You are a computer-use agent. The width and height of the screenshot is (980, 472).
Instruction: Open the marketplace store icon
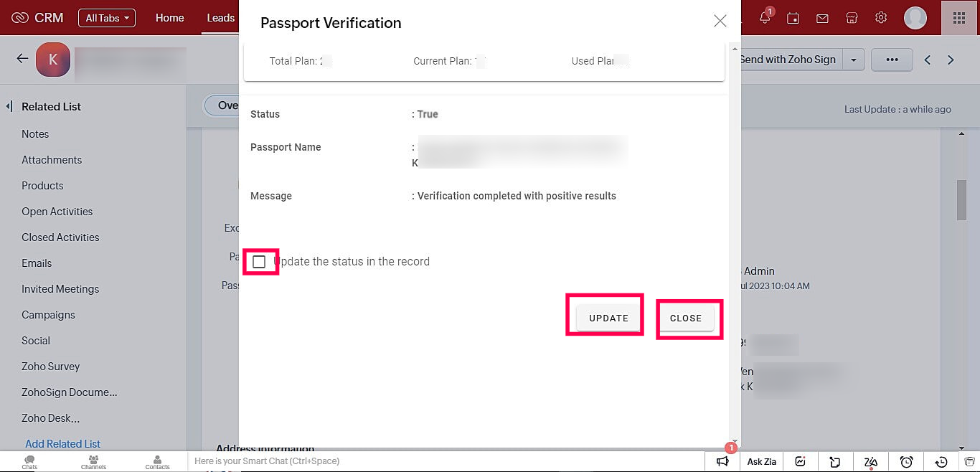pos(852,18)
